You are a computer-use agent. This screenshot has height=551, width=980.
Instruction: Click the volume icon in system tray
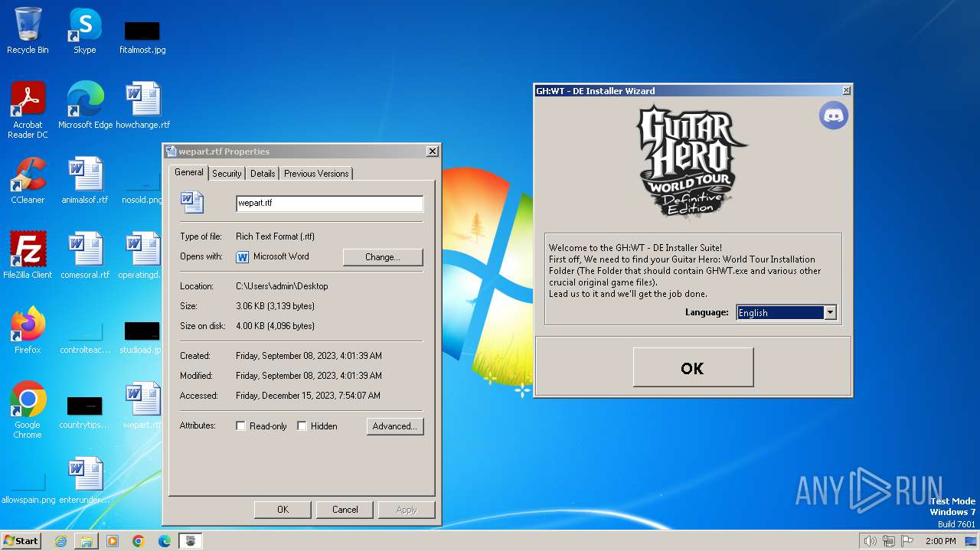(x=870, y=541)
